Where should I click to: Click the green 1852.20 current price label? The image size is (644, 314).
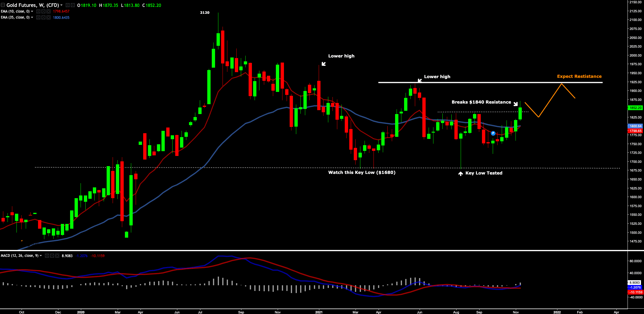tap(635, 108)
